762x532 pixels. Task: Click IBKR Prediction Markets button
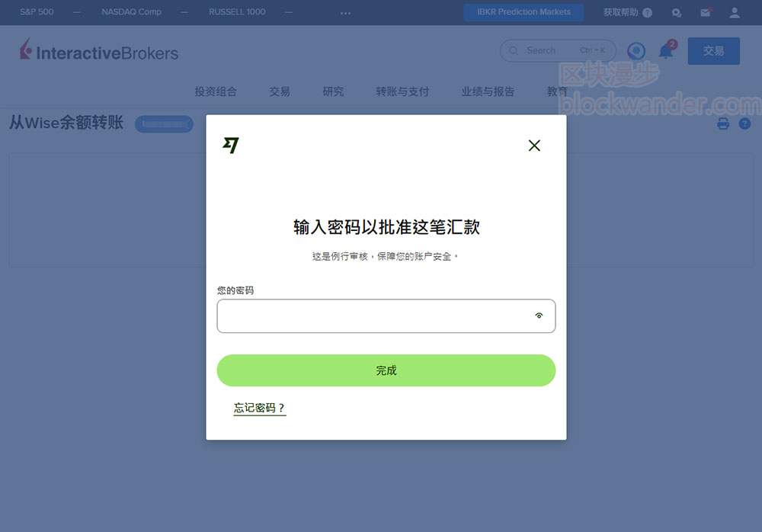(x=523, y=12)
